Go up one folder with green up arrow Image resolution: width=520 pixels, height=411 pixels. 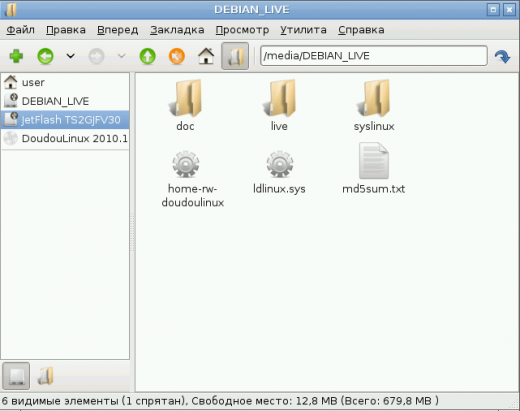pyautogui.click(x=148, y=56)
